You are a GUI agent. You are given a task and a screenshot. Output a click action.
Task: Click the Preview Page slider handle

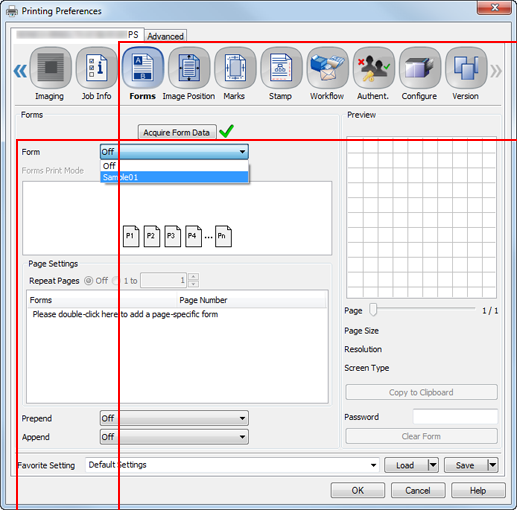tap(373, 310)
